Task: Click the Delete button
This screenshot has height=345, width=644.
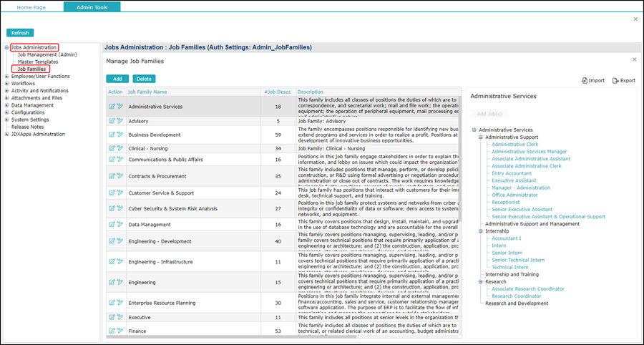Action: pyautogui.click(x=144, y=79)
